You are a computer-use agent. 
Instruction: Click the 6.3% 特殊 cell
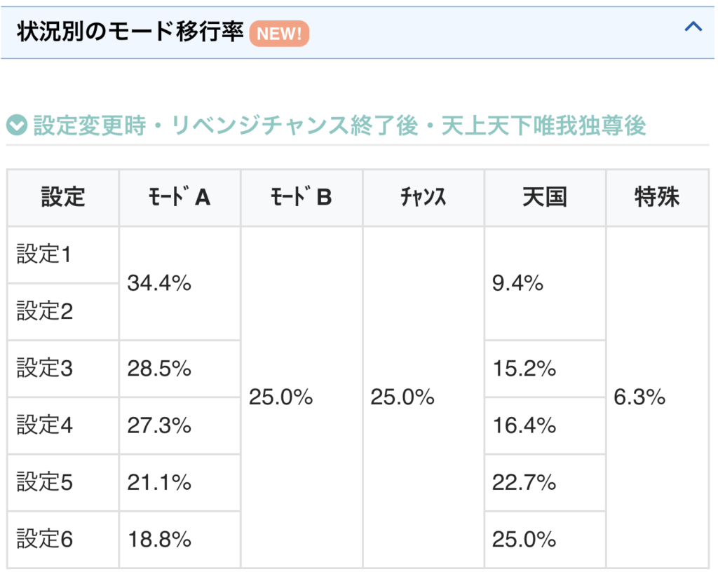[639, 397]
